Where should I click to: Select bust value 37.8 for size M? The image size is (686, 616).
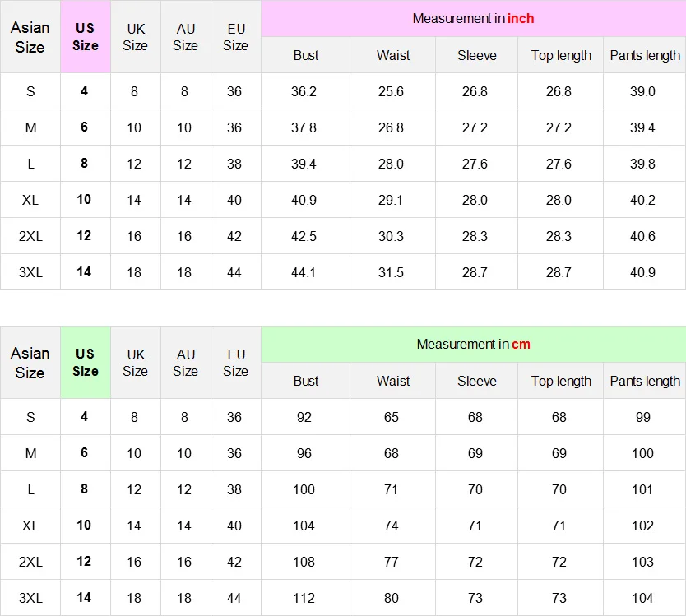pyautogui.click(x=304, y=127)
